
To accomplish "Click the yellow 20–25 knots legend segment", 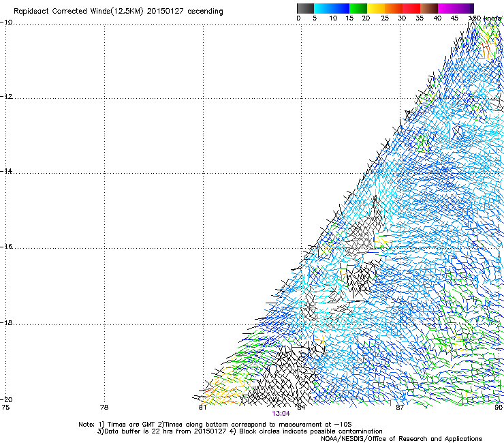I will [376, 8].
